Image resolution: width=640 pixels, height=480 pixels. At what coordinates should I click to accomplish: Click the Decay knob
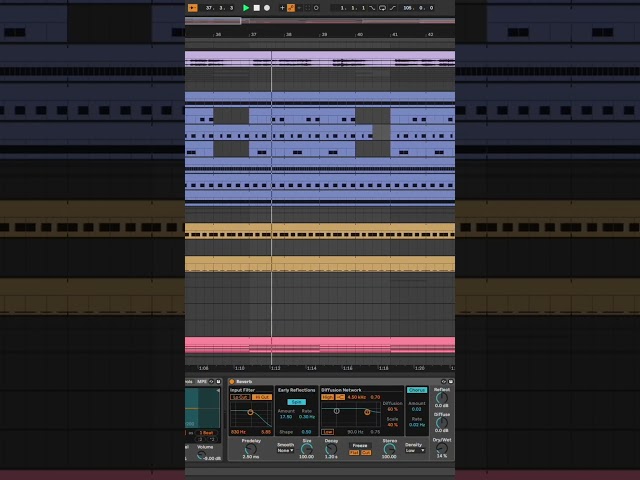pos(331,449)
